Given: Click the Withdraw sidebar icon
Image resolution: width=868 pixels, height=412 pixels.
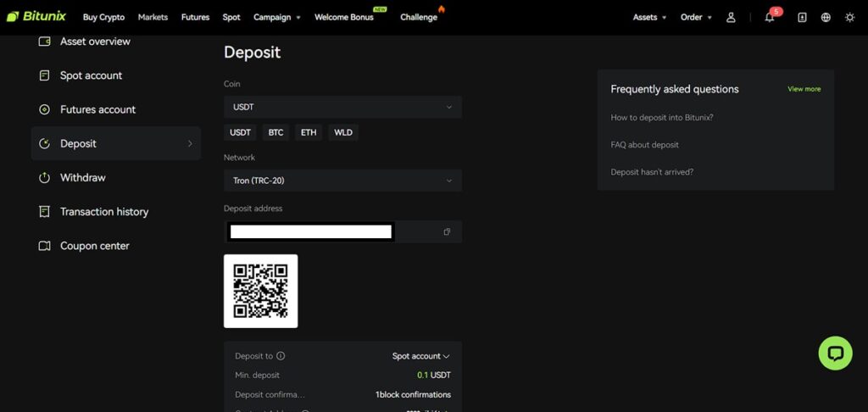Looking at the screenshot, I should 44,178.
